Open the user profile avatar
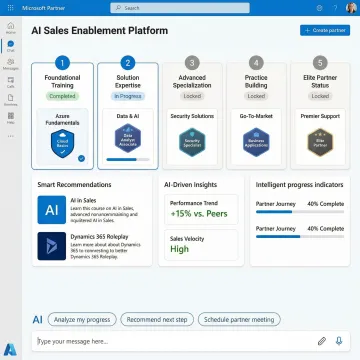The height and width of the screenshot is (360, 360). coord(351,8)
